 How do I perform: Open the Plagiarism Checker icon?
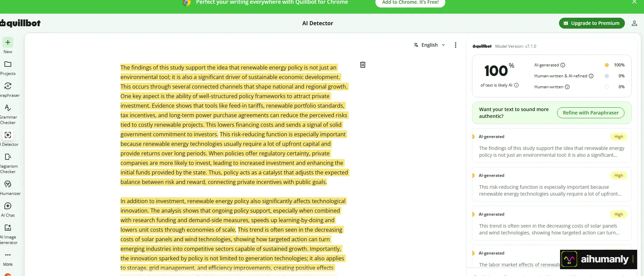coord(8,157)
